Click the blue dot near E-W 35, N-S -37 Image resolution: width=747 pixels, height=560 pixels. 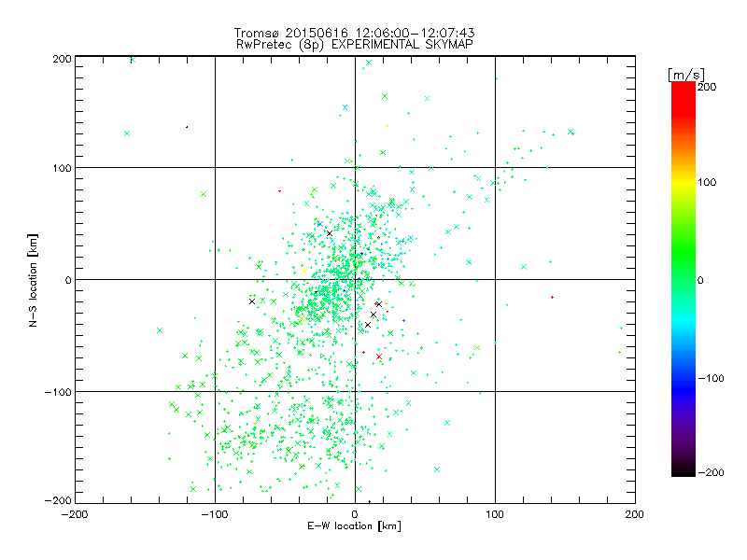click(404, 321)
